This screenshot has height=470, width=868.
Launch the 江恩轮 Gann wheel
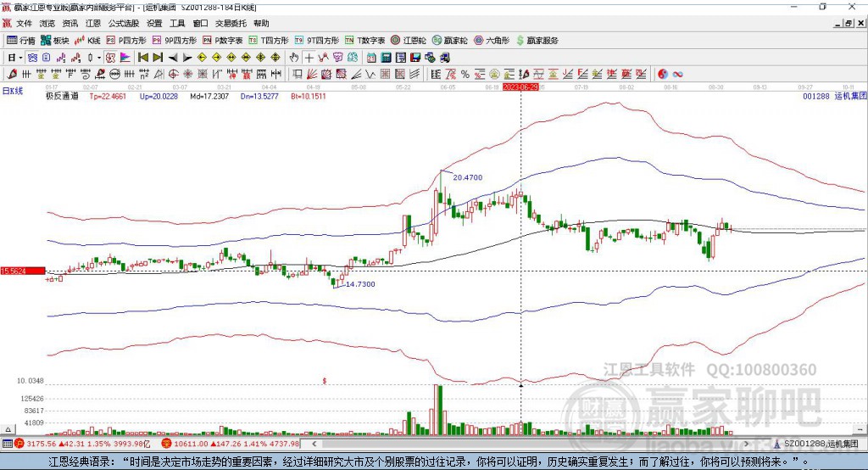[x=409, y=41]
